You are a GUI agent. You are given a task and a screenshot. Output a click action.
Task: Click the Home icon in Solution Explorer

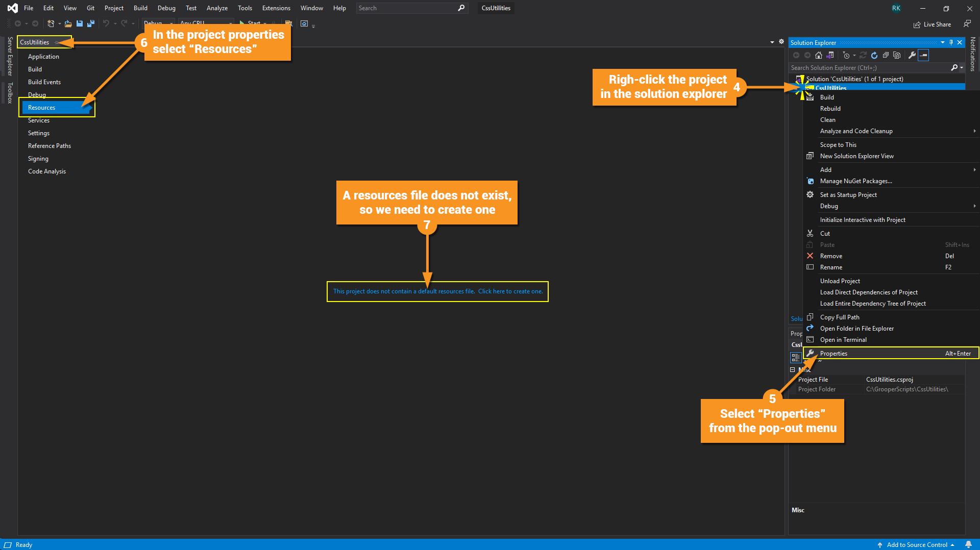click(819, 55)
